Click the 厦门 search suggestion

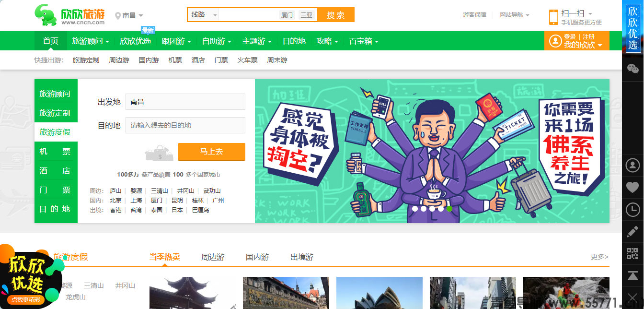coord(287,15)
